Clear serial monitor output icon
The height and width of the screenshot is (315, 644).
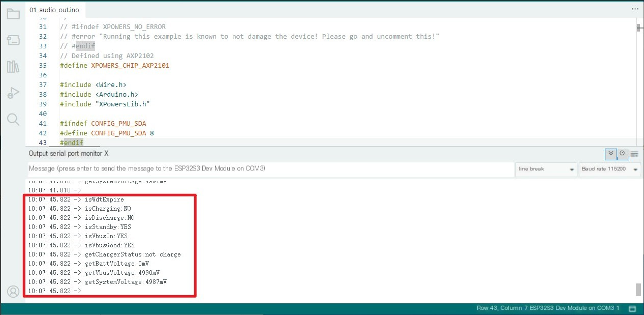point(634,154)
